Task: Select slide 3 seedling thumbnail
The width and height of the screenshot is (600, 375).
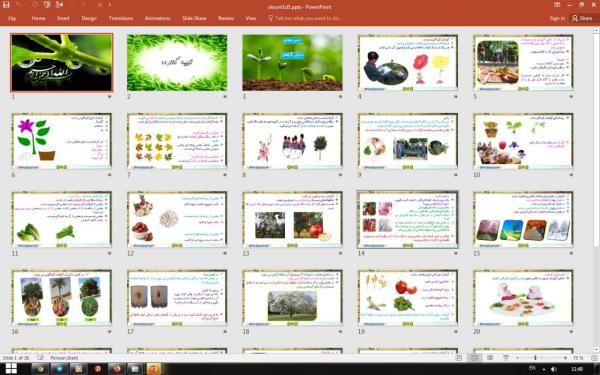Action: (292, 63)
